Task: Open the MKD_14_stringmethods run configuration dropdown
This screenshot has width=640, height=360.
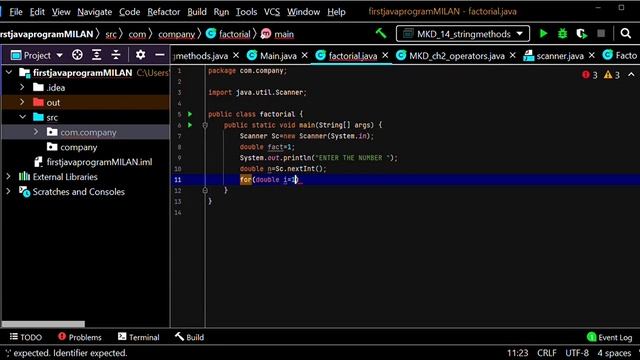Action: tap(462, 34)
